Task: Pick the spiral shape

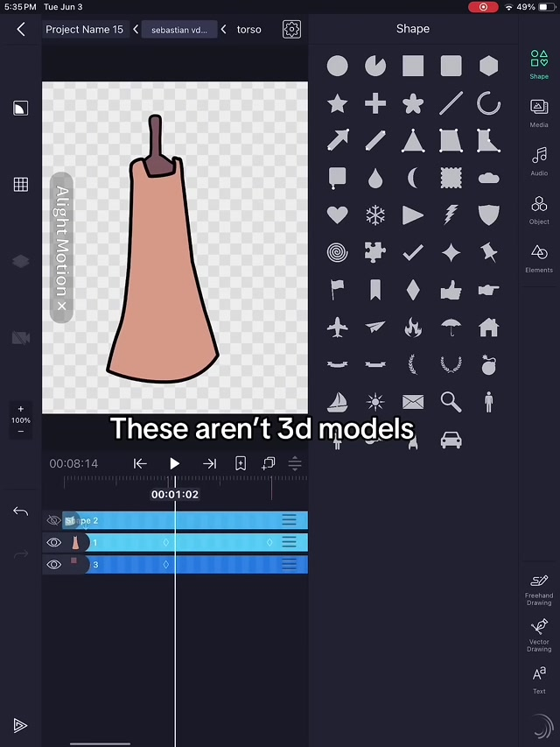Action: [337, 252]
